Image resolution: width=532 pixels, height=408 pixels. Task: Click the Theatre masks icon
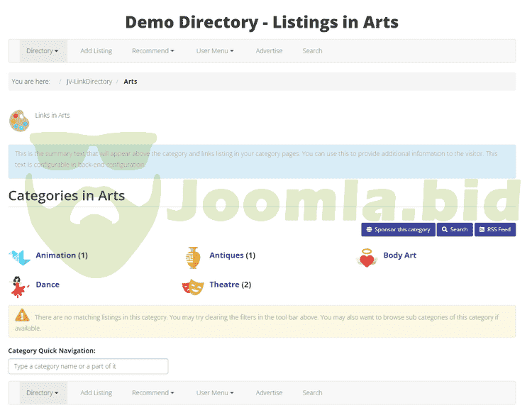tap(193, 287)
